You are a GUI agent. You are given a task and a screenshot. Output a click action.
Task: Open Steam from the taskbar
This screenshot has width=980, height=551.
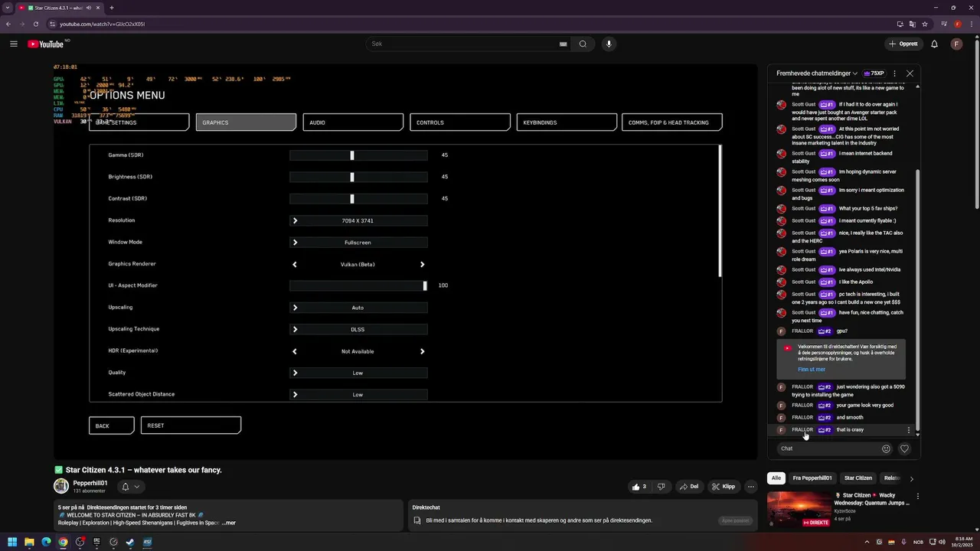pos(130,543)
